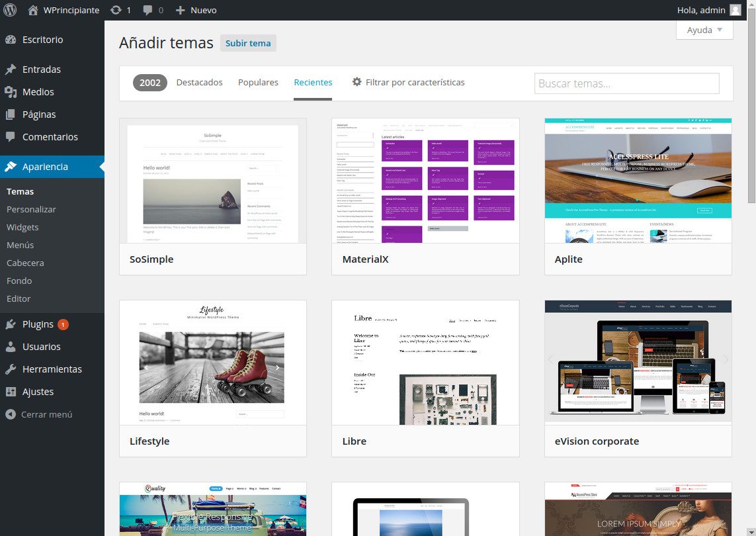The image size is (756, 536).
Task: Open Widgets in Apariencia submenu
Action: [22, 227]
